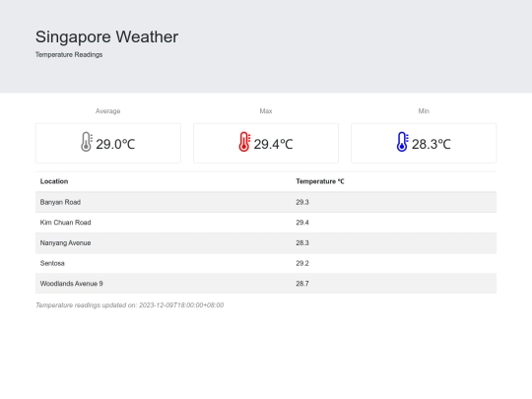This screenshot has height=399, width=532.
Task: Click the 28.3°C min card value
Action: (x=432, y=144)
